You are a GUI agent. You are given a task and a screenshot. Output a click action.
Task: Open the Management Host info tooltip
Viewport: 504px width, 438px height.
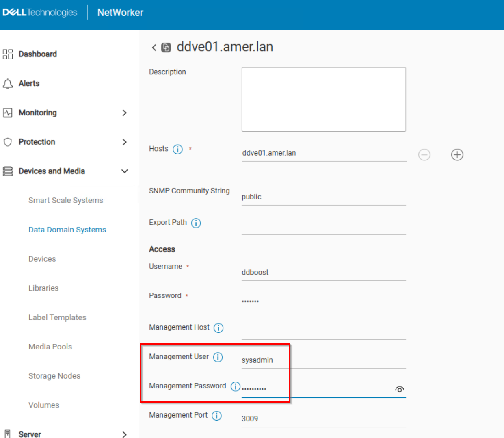[x=219, y=327]
